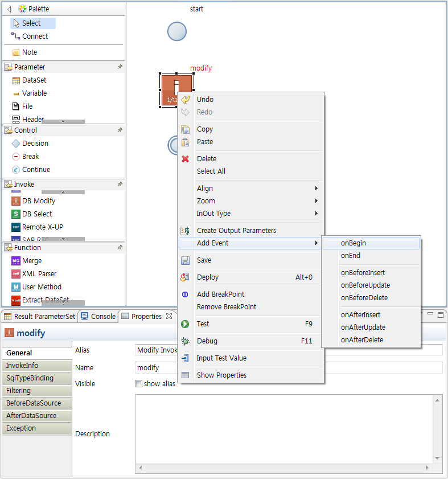Select the Decision control element
The height and width of the screenshot is (479, 448).
point(35,144)
